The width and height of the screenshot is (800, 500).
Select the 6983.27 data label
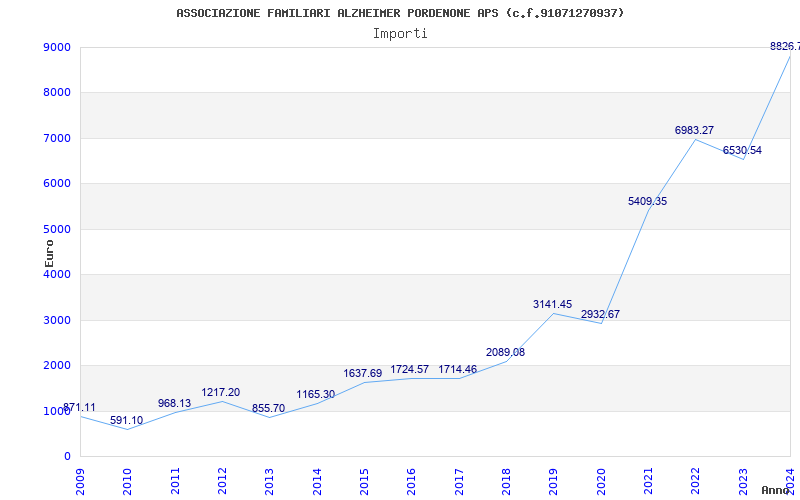694,131
